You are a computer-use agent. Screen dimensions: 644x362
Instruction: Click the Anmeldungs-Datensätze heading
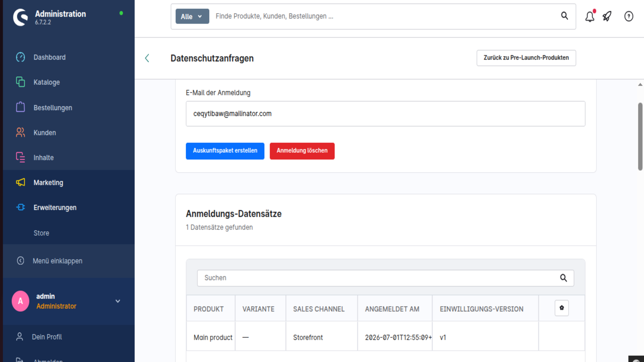[233, 214]
